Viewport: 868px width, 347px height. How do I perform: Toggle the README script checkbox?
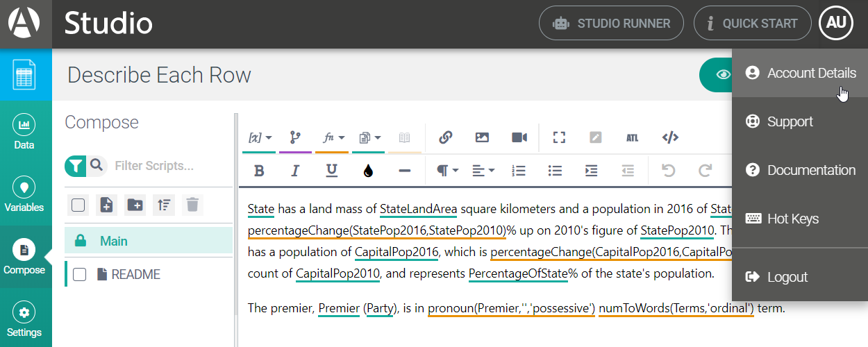click(x=80, y=275)
